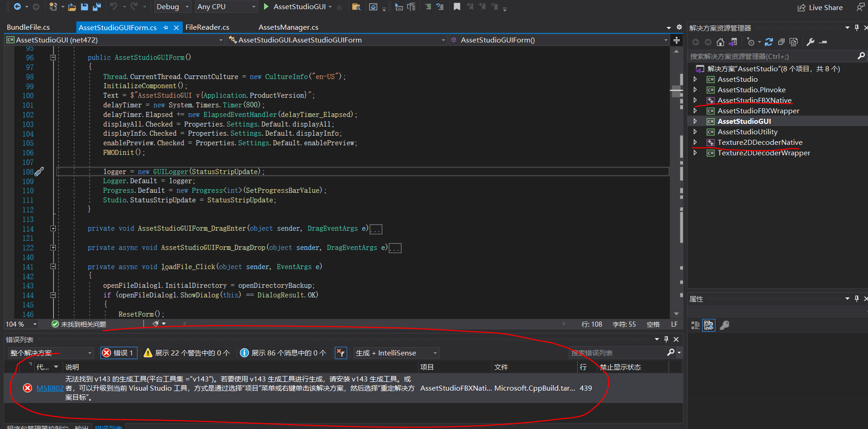
Task: Open Solution Explorer properties wrench icon
Action: (x=810, y=42)
